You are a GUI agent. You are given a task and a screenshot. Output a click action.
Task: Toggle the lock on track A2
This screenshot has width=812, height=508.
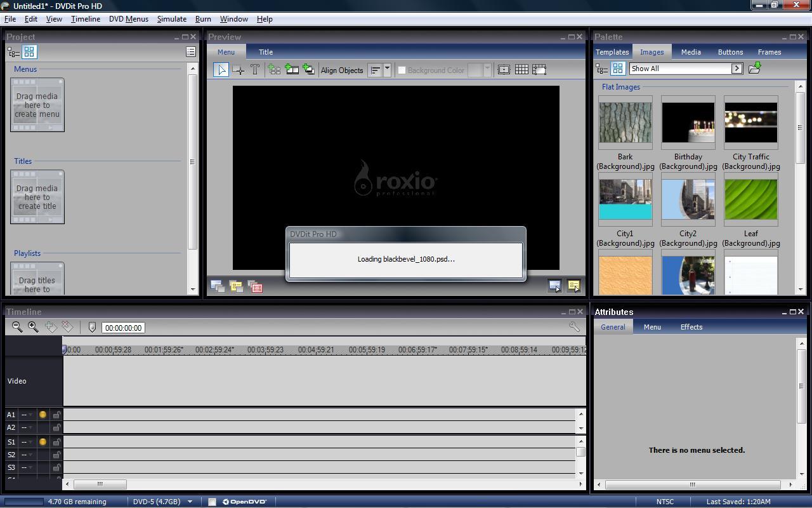click(56, 427)
